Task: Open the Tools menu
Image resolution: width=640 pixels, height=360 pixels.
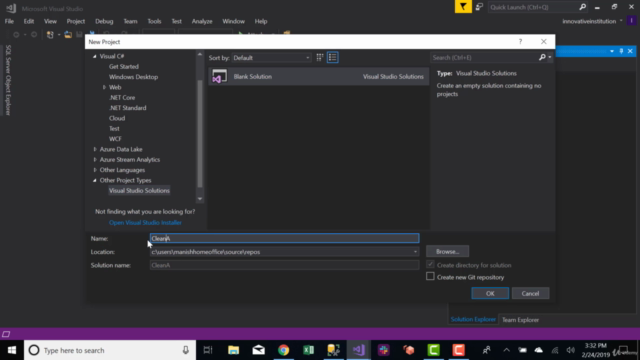Action: [154, 21]
